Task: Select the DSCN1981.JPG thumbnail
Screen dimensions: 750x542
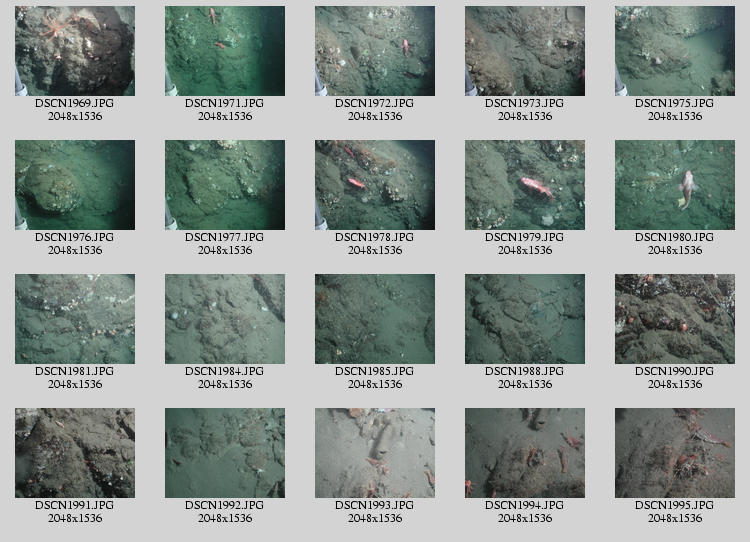Action: point(75,319)
